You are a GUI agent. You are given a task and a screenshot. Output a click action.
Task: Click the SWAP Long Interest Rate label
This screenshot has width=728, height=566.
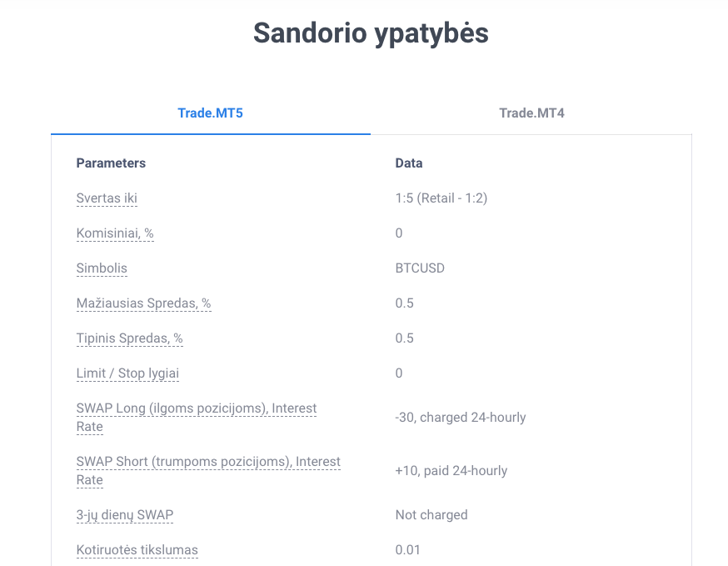click(x=197, y=418)
